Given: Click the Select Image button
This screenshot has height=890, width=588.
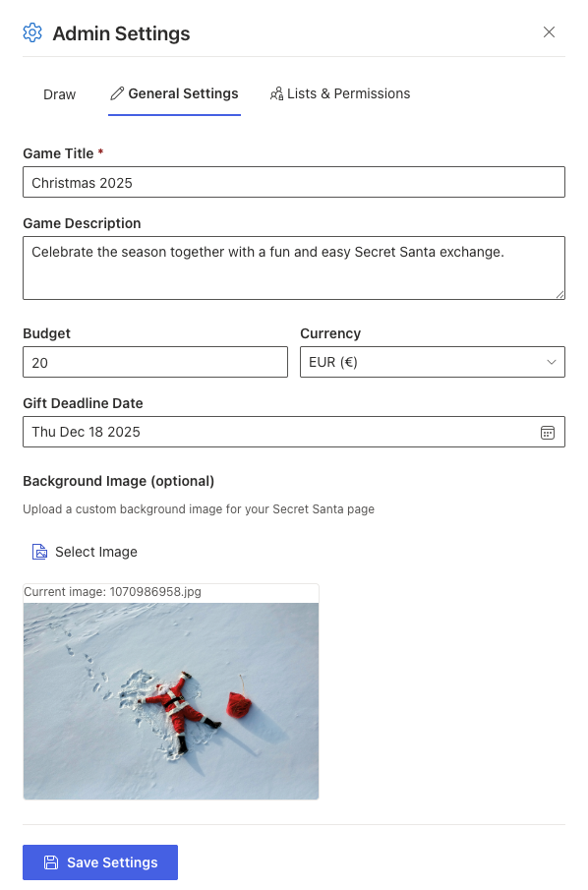Looking at the screenshot, I should click(84, 552).
